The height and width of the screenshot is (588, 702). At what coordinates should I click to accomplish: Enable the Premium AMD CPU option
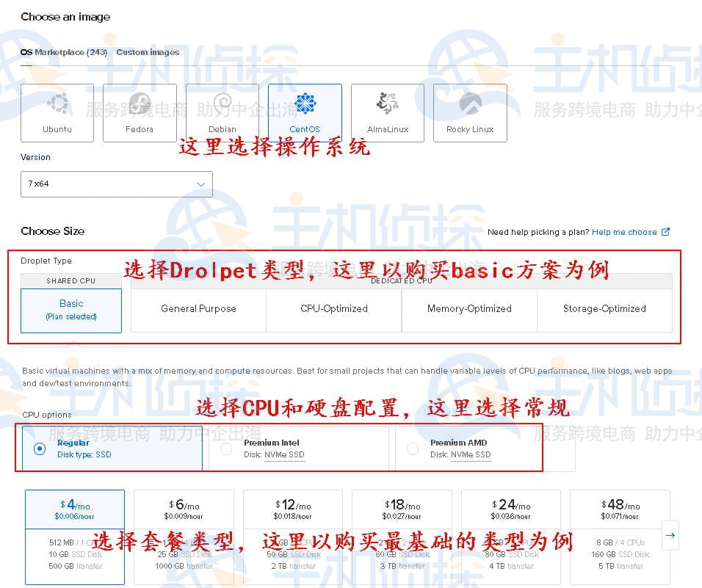[x=413, y=449]
